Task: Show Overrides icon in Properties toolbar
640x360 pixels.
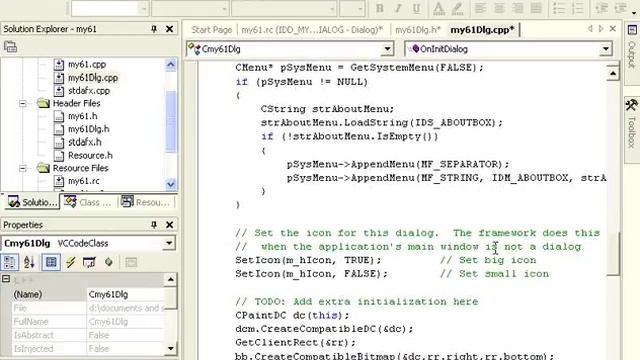Action: click(x=109, y=262)
